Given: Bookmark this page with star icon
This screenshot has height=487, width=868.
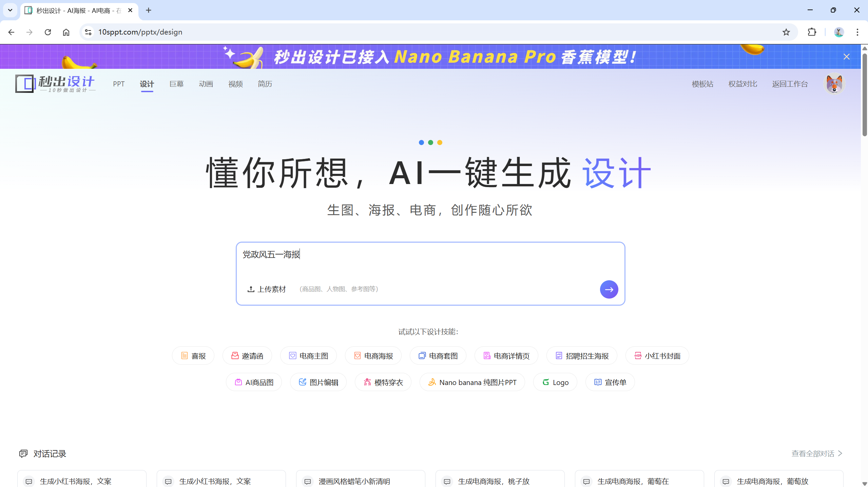Looking at the screenshot, I should point(786,32).
